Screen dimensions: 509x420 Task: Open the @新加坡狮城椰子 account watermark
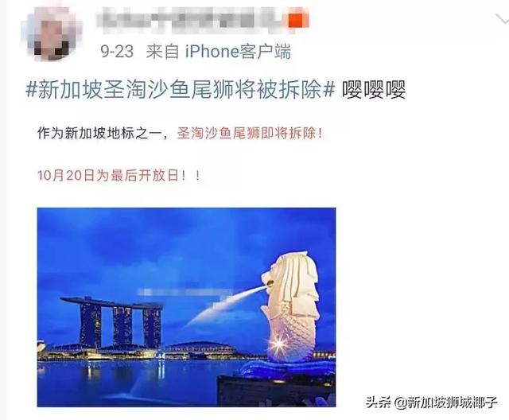point(445,402)
